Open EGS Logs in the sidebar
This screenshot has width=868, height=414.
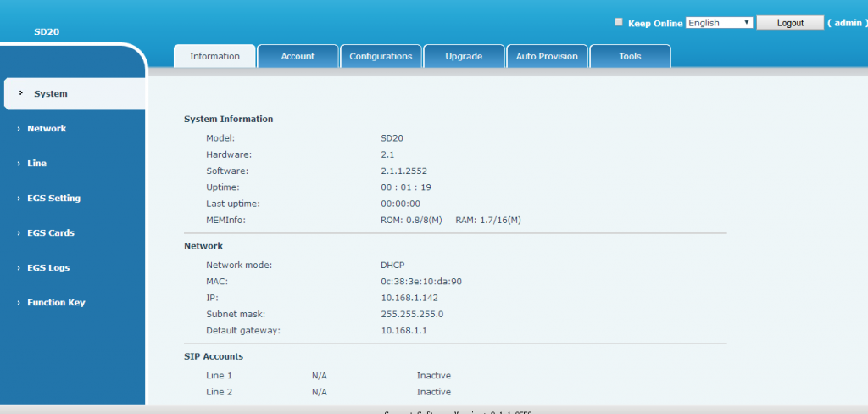click(x=48, y=268)
